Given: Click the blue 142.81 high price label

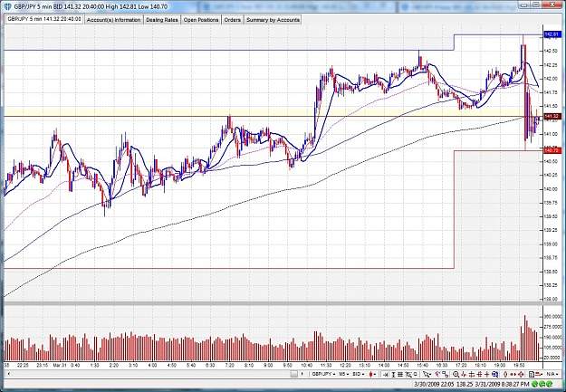Looking at the screenshot, I should tap(552, 34).
